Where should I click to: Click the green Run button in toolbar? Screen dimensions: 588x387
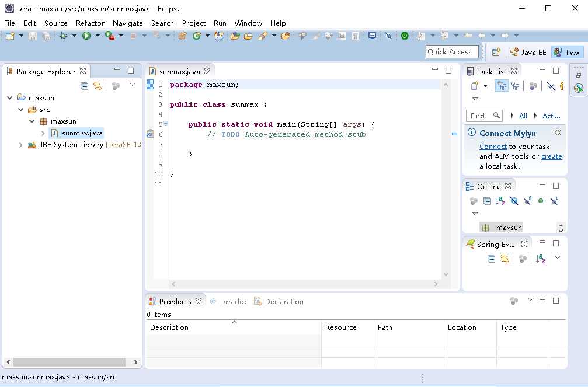pyautogui.click(x=86, y=36)
